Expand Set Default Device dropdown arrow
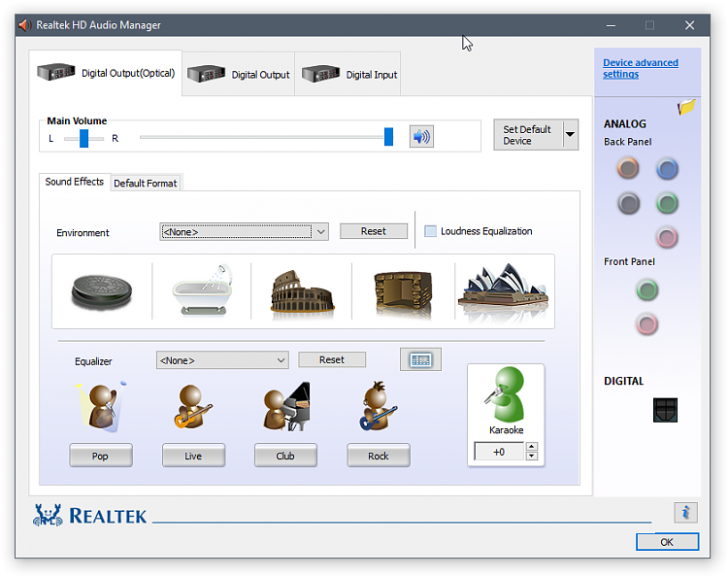Viewport: 728px width, 576px height. click(x=570, y=135)
